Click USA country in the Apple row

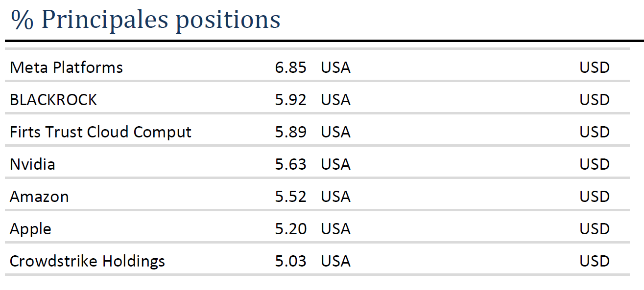click(x=336, y=228)
